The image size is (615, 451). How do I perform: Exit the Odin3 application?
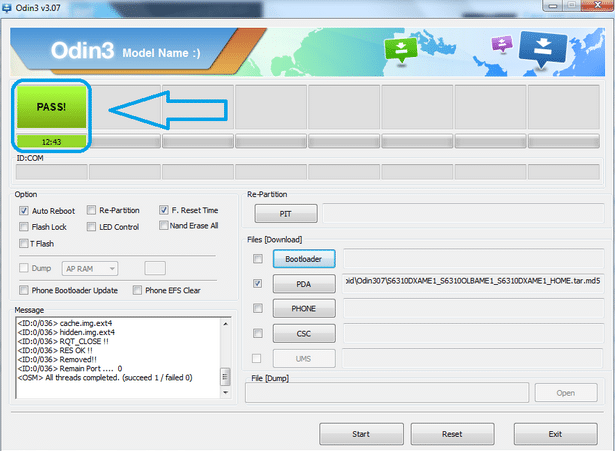coord(556,434)
